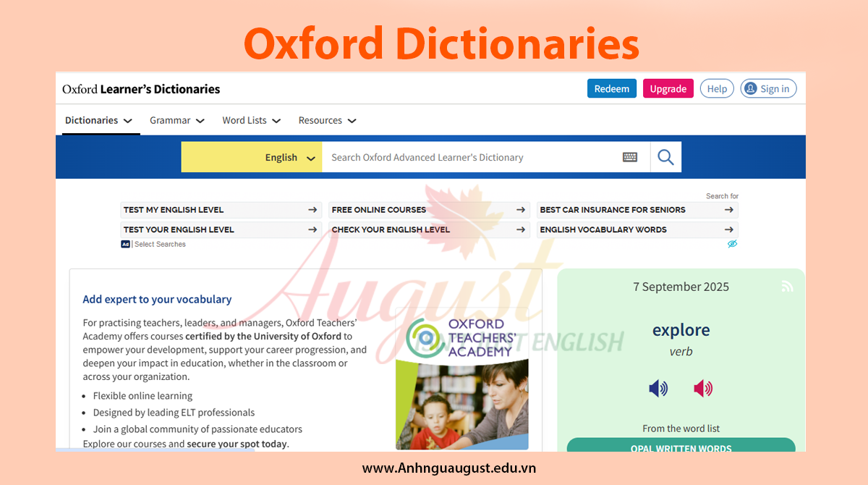Click the Oxford Learner's Dictionaries logo
868x485 pixels.
point(141,89)
